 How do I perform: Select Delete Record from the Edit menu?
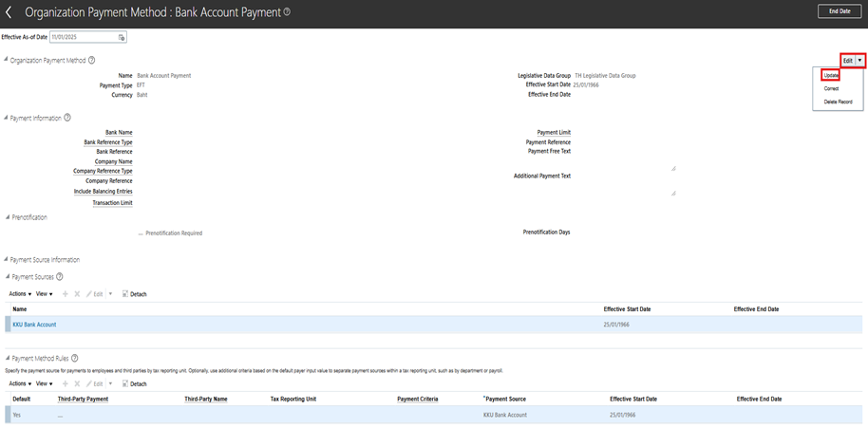click(x=838, y=102)
